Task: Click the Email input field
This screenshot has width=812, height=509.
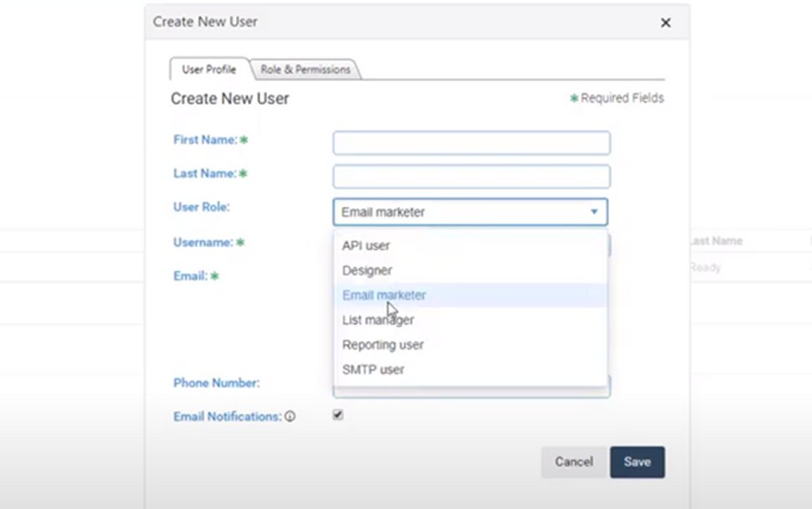Action: pos(470,276)
